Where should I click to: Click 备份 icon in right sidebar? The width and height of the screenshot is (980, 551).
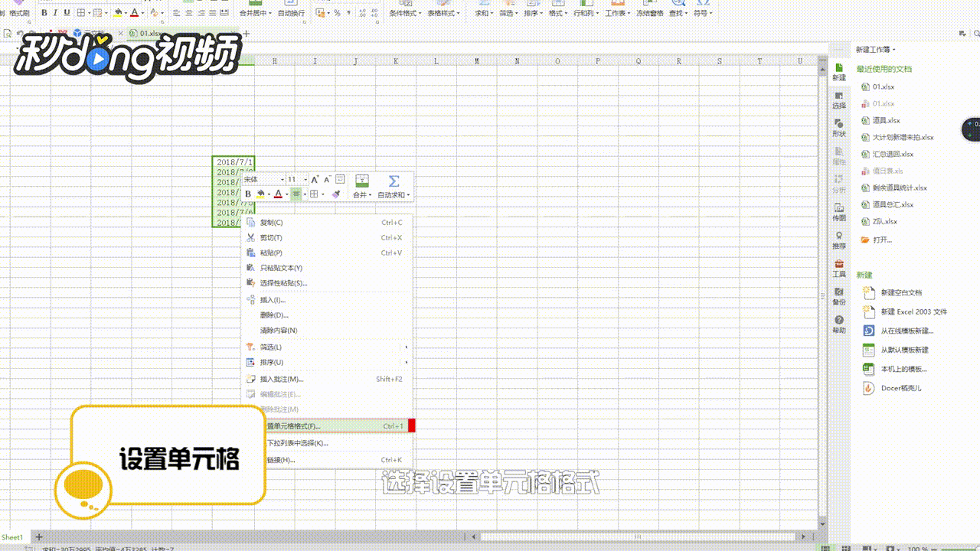click(839, 296)
